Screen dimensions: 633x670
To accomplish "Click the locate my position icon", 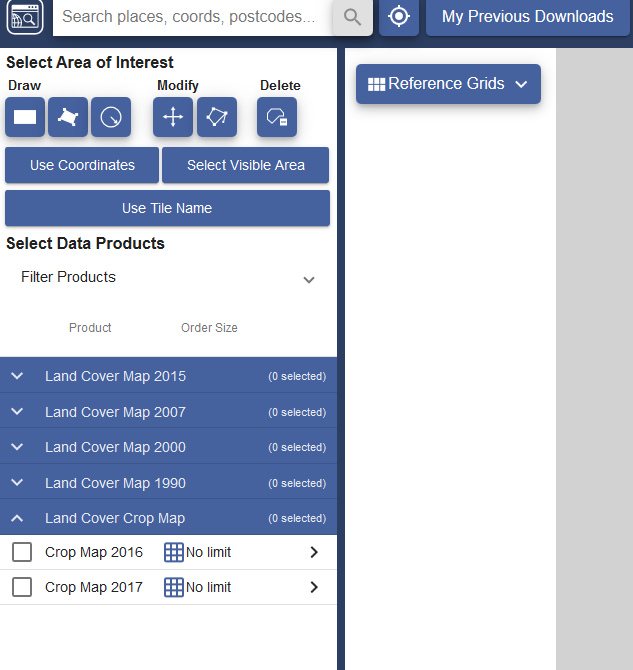I will coord(399,17).
